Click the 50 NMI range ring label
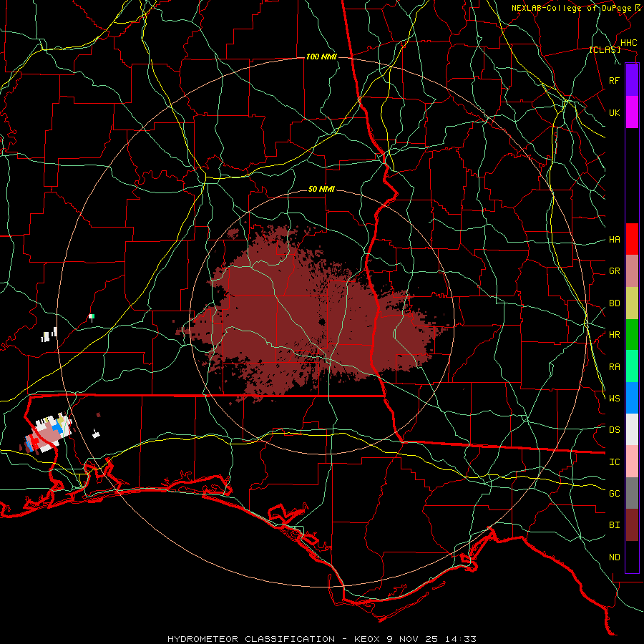This screenshot has width=644, height=644. pyautogui.click(x=321, y=190)
